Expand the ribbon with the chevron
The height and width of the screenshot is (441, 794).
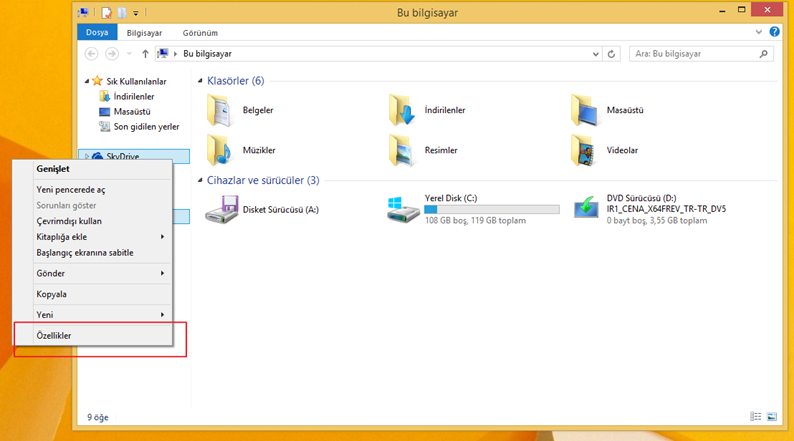pos(759,32)
